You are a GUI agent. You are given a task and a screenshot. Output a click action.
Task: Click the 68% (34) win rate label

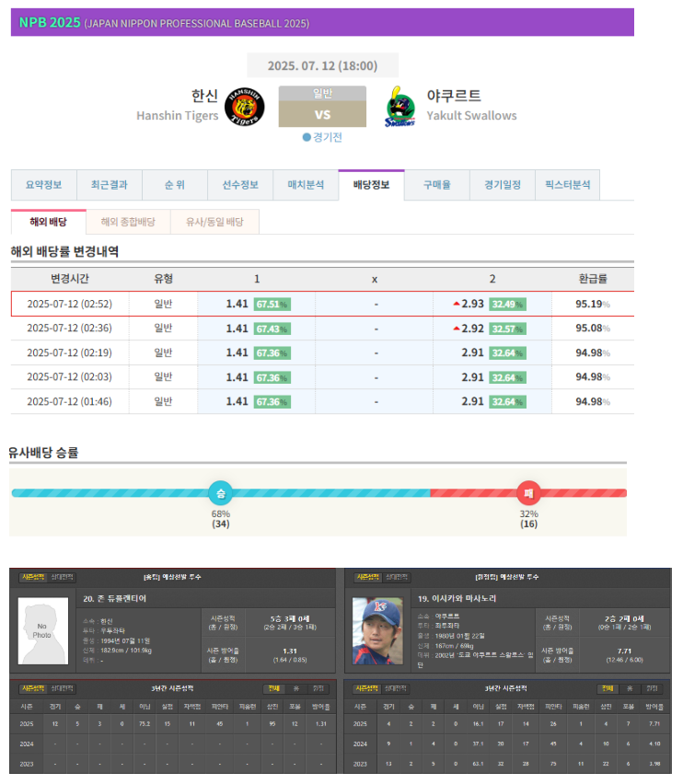(221, 519)
